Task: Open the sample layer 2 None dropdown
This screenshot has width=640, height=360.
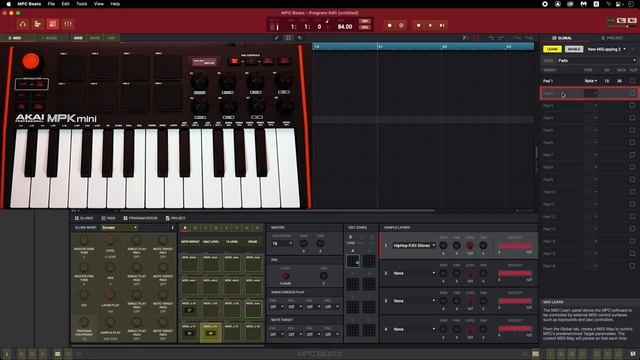Action: (x=414, y=273)
